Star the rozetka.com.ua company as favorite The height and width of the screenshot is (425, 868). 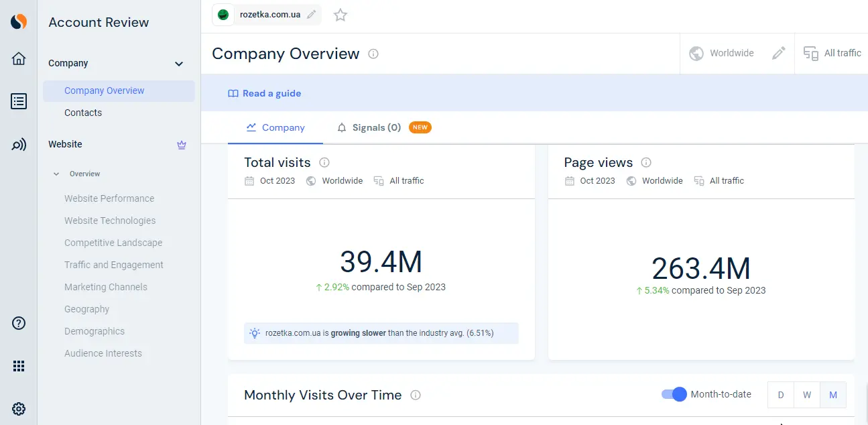click(x=340, y=15)
